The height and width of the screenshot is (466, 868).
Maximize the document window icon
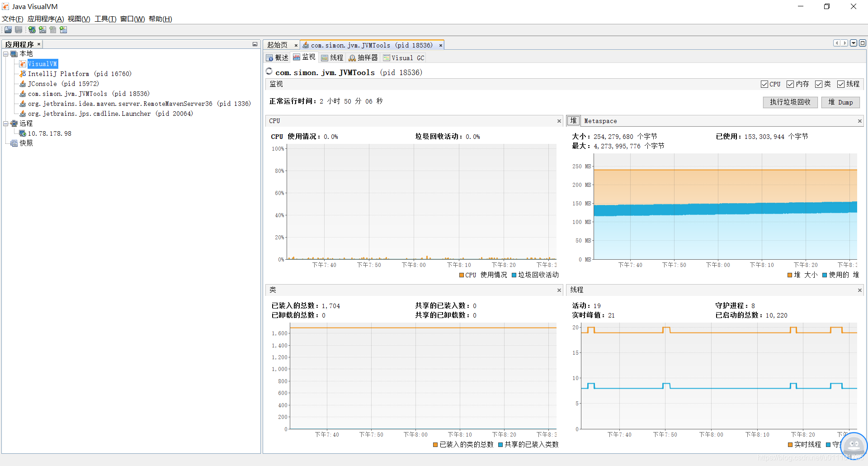click(x=863, y=43)
